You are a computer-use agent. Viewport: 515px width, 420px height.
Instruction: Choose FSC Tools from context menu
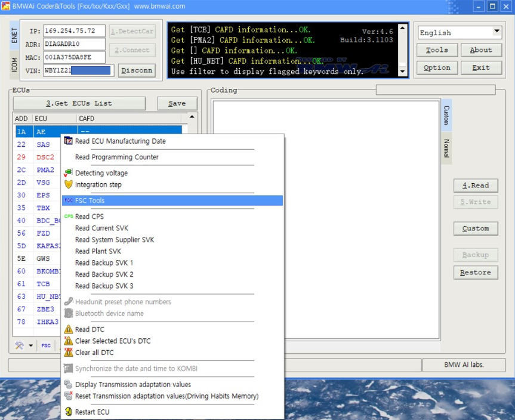[172, 200]
